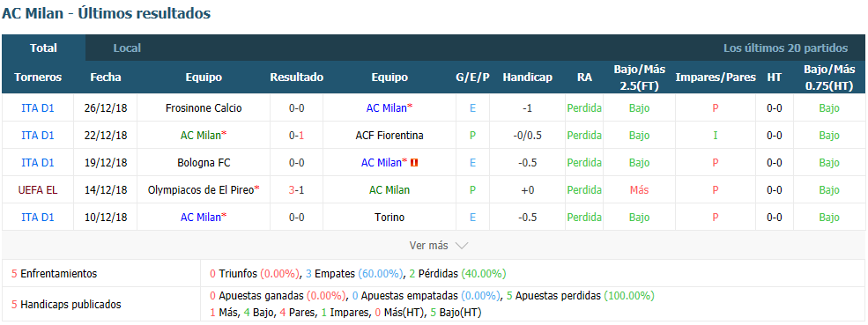
Task: Click the Torino team link
Action: coord(389,218)
